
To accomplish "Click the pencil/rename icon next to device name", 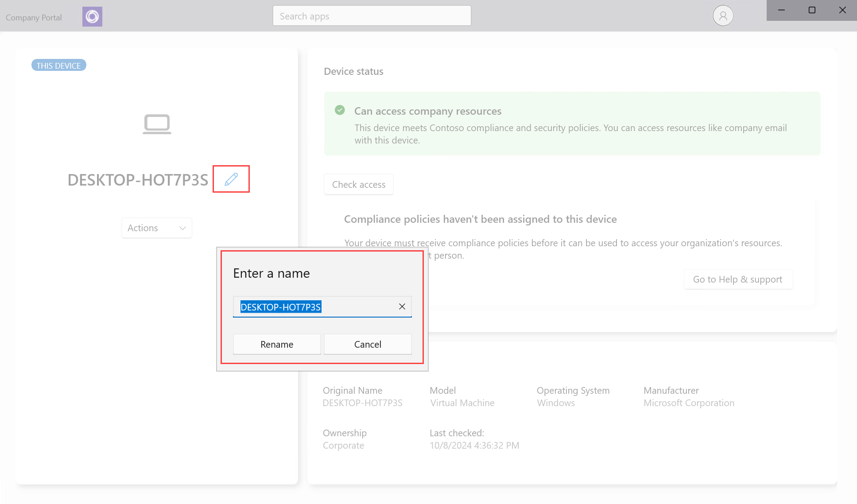I will [x=232, y=179].
